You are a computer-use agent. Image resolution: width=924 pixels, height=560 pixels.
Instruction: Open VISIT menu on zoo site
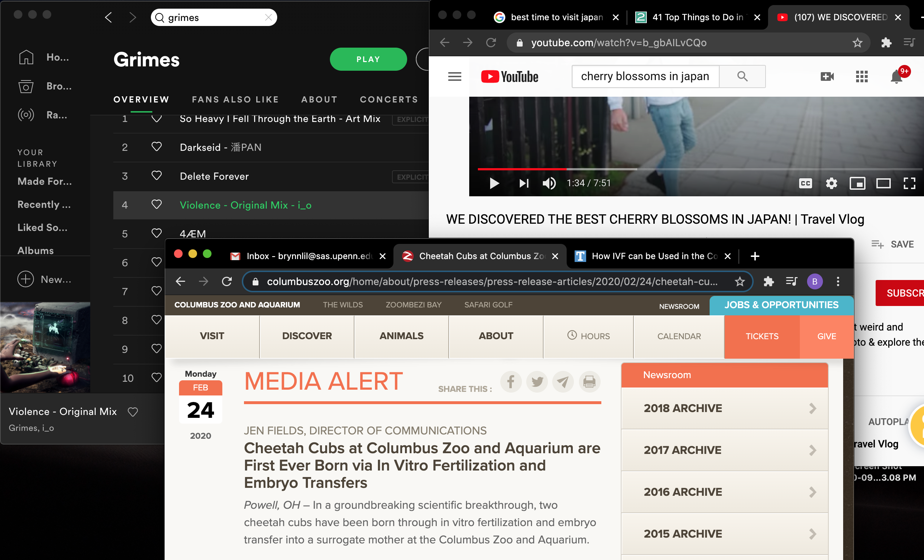point(212,336)
